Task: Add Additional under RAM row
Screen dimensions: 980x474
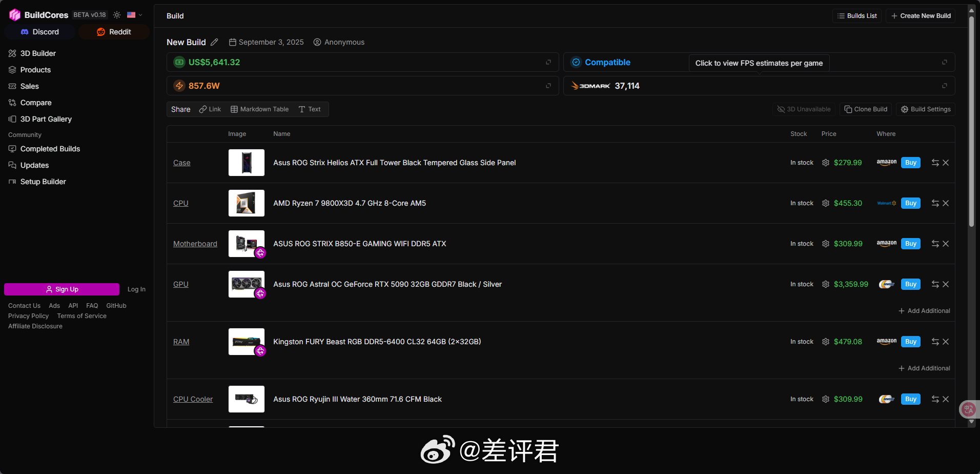Action: pyautogui.click(x=924, y=368)
